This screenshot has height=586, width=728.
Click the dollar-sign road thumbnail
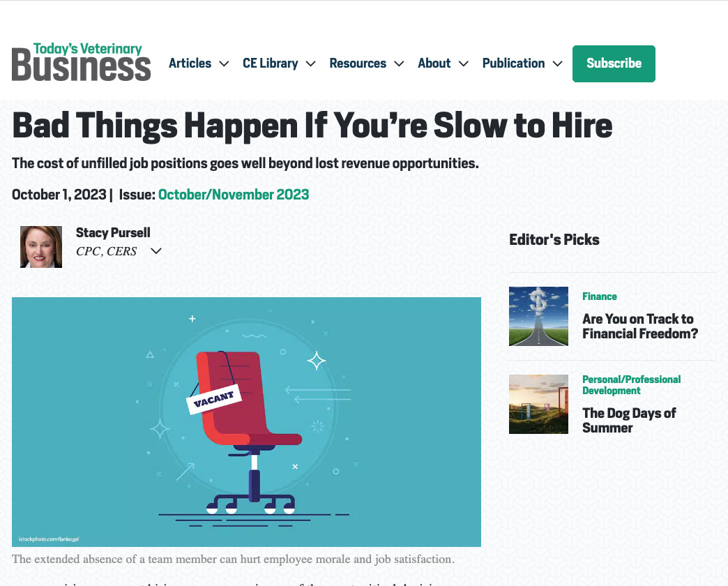point(538,316)
